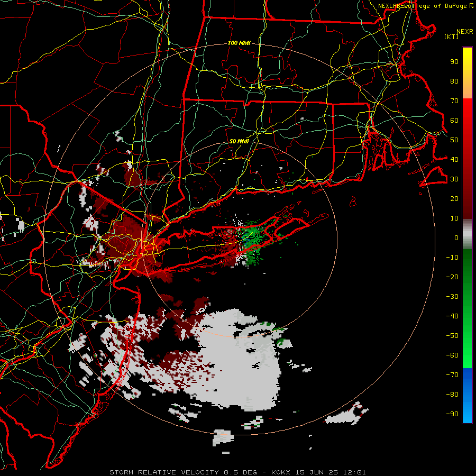476x476 pixels.
Task: Click the 0 value on velocity scale
Action: tap(456, 237)
